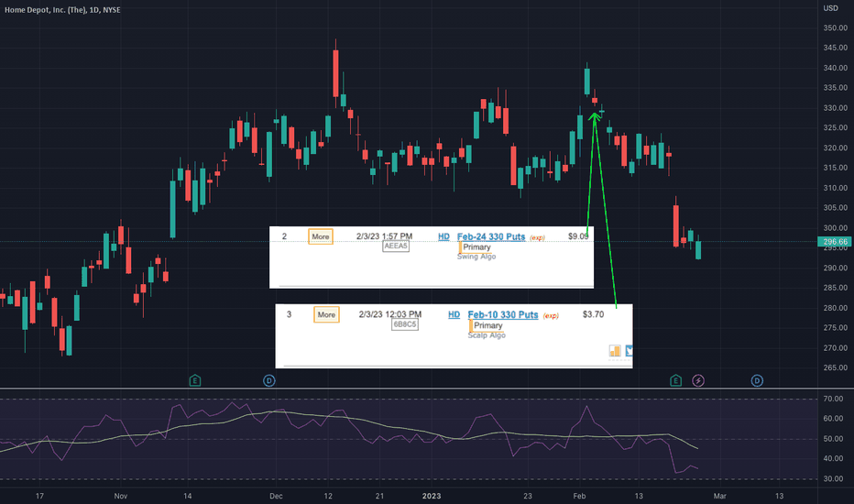Click the Nov label on the time axis

click(x=121, y=496)
